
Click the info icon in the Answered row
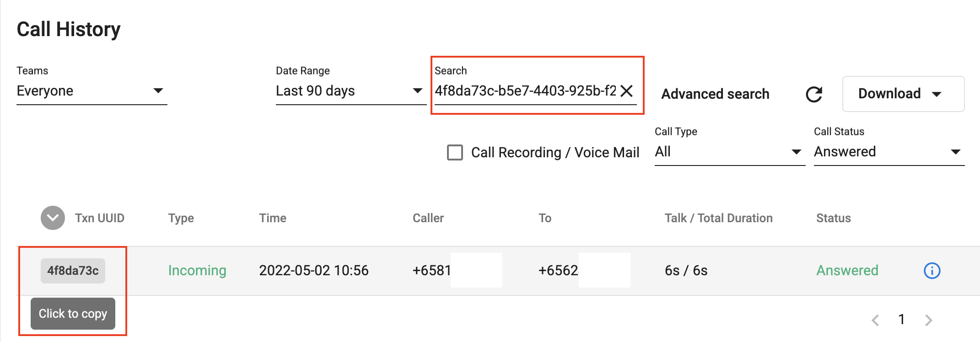[x=932, y=271]
